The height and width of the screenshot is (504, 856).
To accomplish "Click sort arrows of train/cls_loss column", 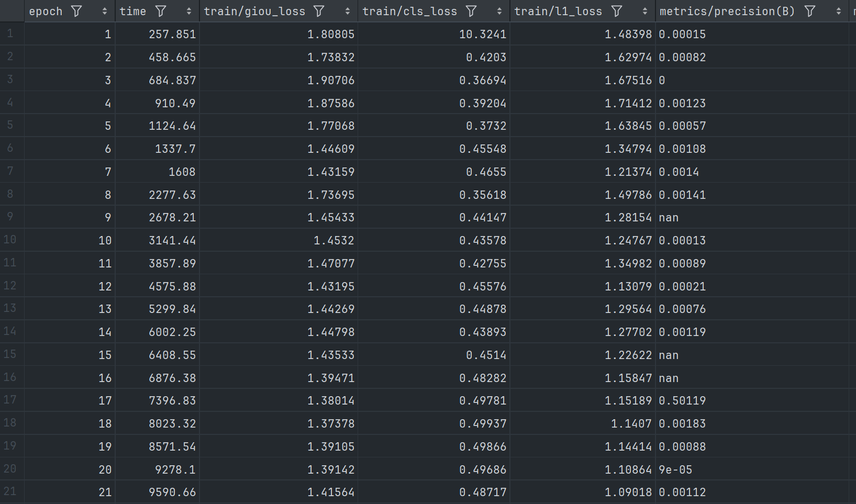I will 499,11.
